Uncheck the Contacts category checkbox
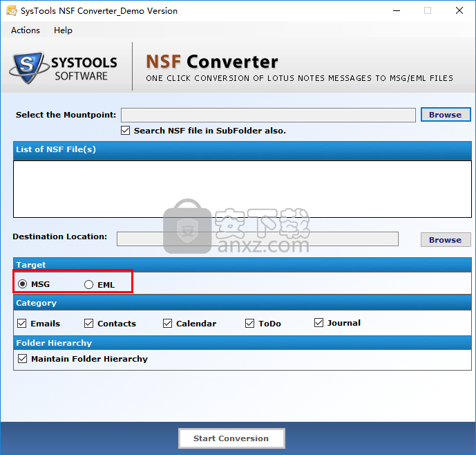Viewport: 476px width, 455px height. [x=88, y=324]
